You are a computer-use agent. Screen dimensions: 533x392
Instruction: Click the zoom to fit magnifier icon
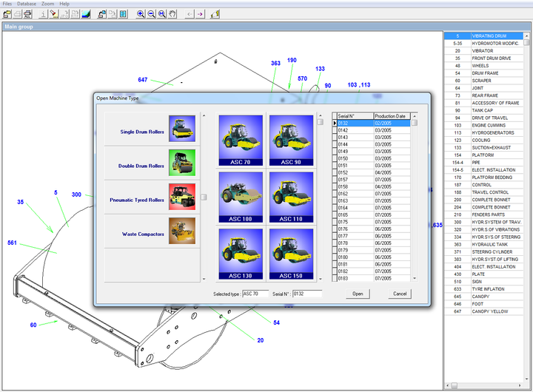[x=162, y=14]
